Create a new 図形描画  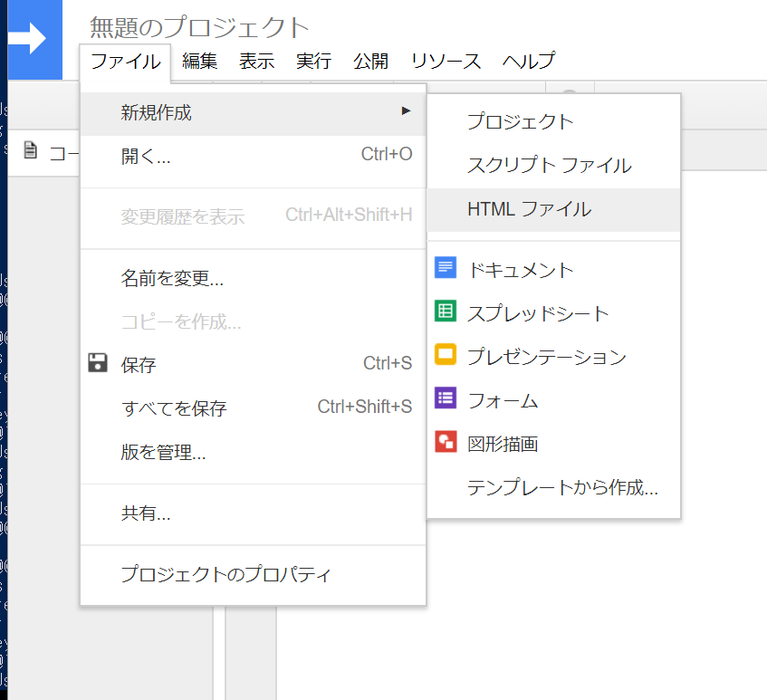(553, 445)
